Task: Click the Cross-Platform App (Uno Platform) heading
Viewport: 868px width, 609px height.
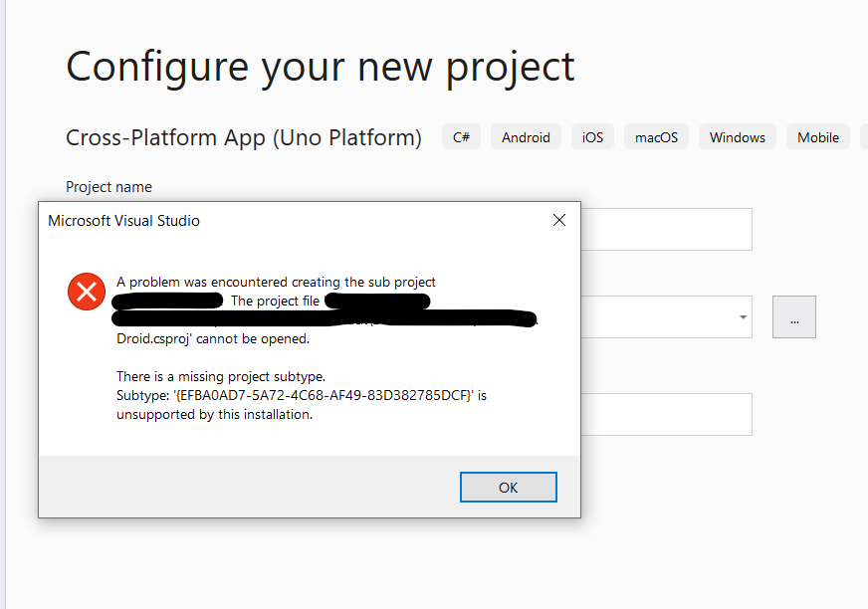Action: 243,136
